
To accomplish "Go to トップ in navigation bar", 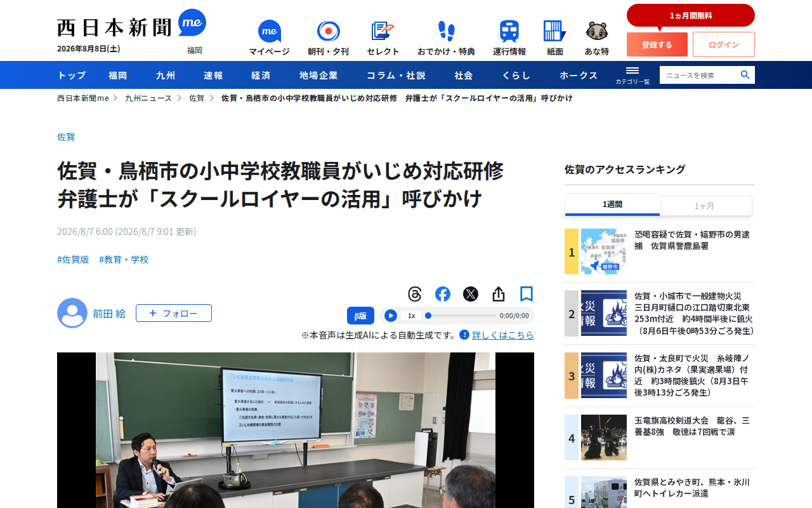I will coord(72,75).
